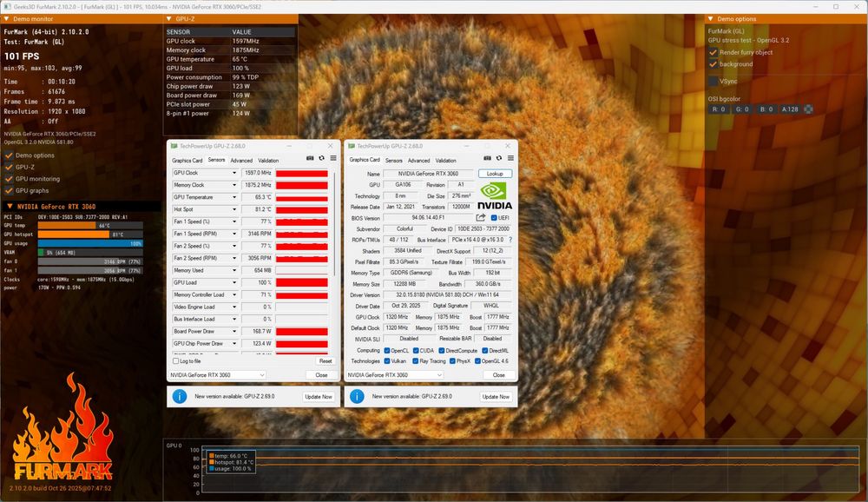868x502 pixels.
Task: Open the hamburger menu in the Sensors GPU-Z window
Action: coord(333,158)
